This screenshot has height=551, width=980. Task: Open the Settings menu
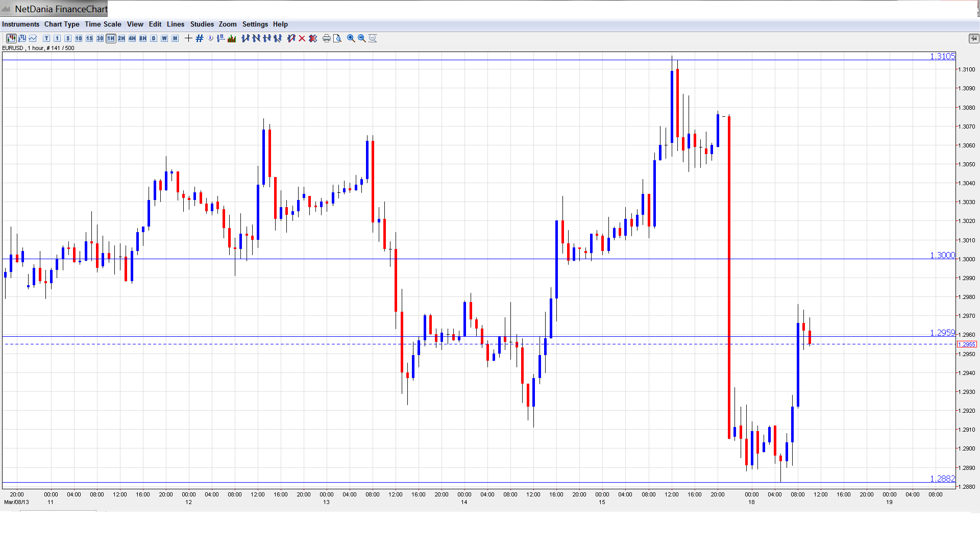255,24
